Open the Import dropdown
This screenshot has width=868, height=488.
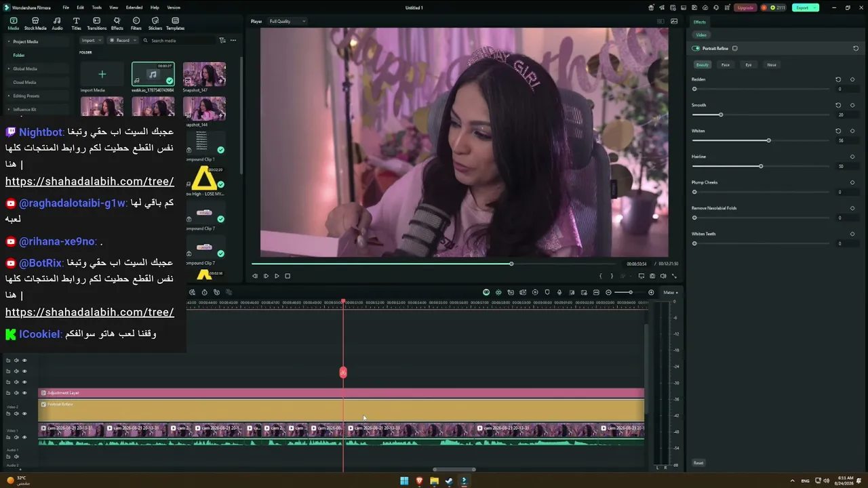[90, 41]
